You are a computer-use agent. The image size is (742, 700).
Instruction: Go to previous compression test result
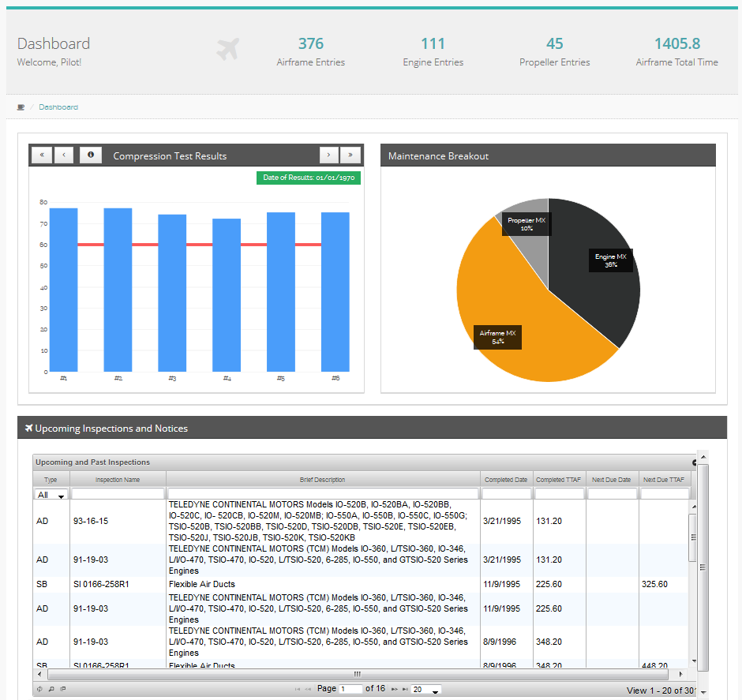(64, 155)
